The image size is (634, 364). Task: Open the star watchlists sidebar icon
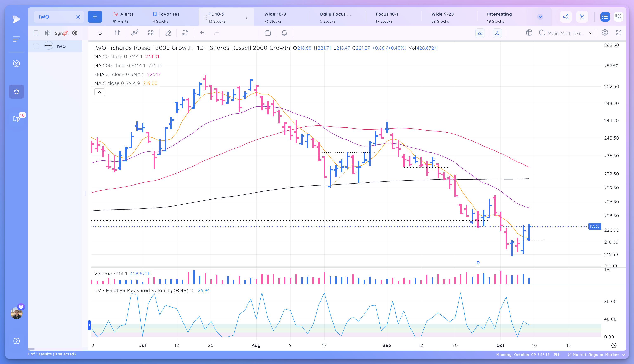[x=16, y=92]
